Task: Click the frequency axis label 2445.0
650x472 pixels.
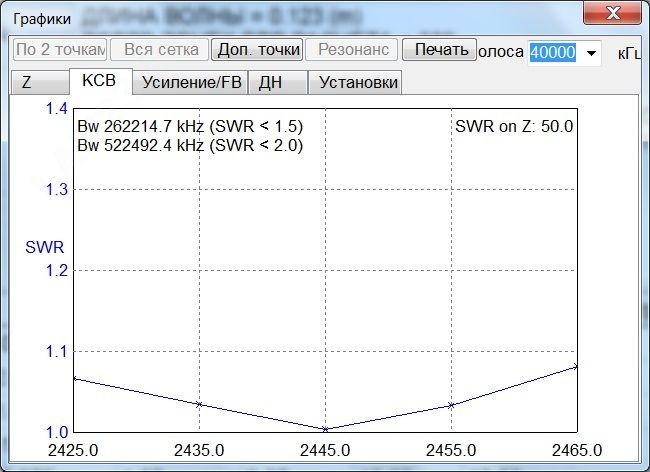Action: pos(325,450)
